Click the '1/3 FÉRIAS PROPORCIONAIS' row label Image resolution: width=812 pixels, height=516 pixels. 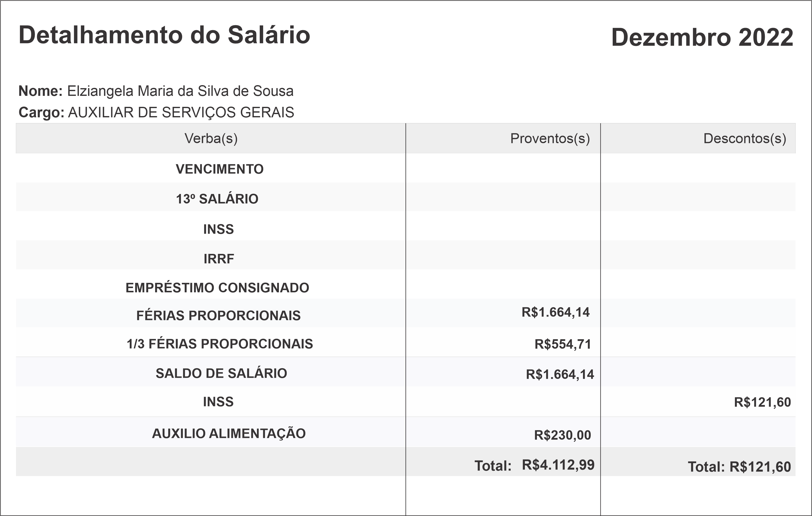[x=220, y=344]
